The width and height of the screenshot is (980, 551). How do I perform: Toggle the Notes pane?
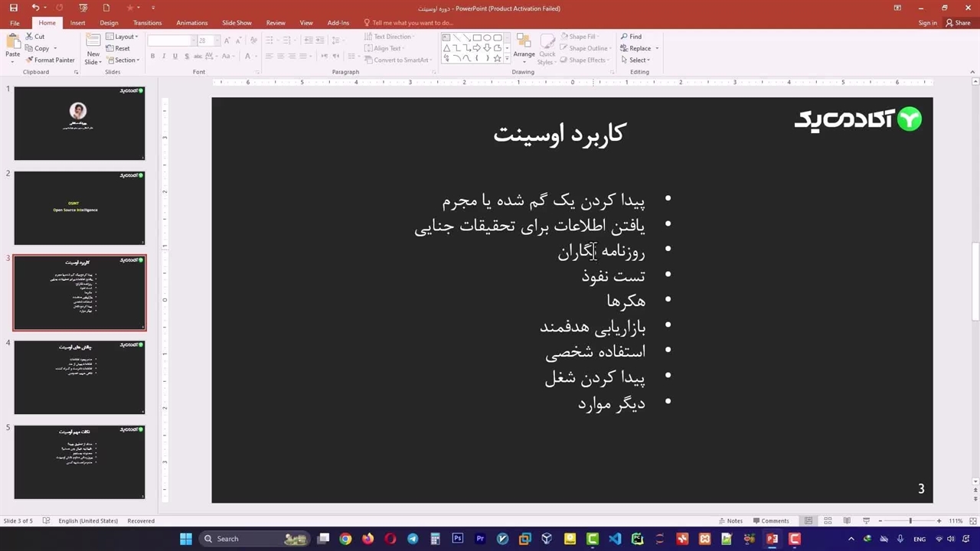[x=730, y=521]
